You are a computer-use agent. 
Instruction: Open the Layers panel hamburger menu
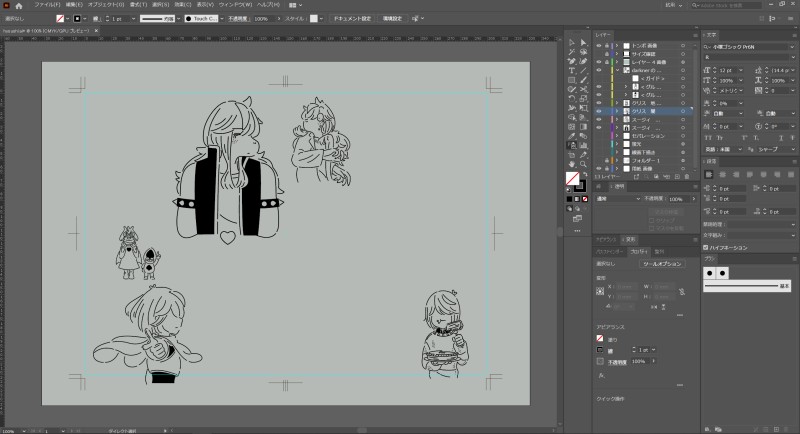click(694, 33)
